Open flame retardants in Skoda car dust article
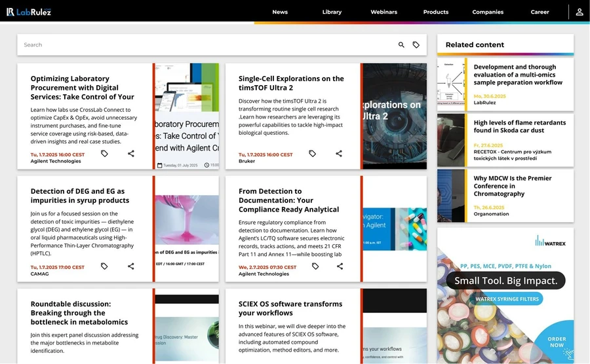Image resolution: width=590 pixels, height=364 pixels. point(520,126)
